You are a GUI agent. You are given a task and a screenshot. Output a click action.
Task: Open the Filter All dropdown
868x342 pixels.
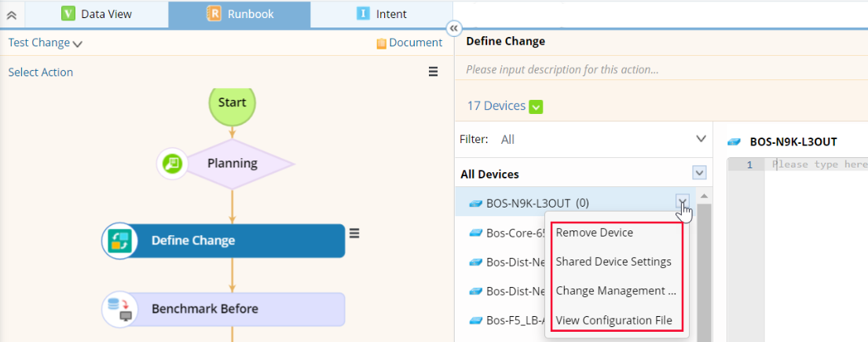[x=701, y=139]
